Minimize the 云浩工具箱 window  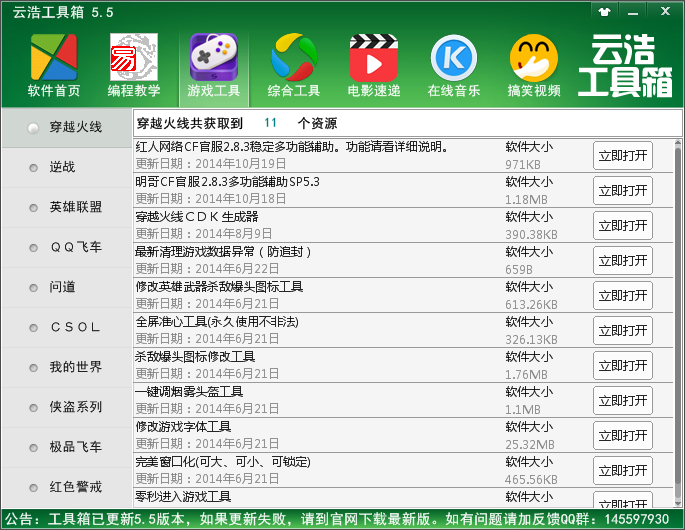[x=633, y=12]
